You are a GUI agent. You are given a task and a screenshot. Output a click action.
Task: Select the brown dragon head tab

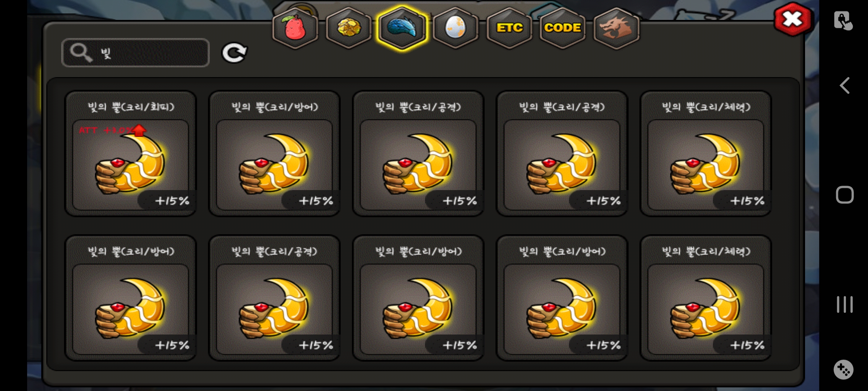pos(616,28)
